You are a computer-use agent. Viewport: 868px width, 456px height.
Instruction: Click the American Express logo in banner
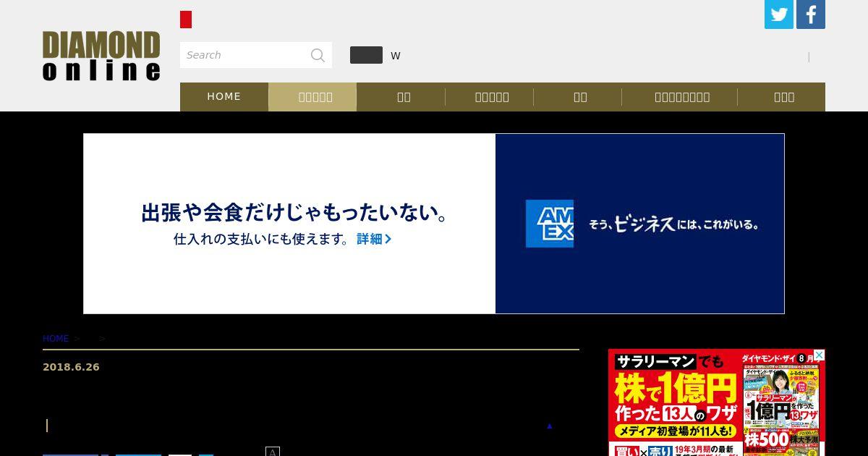[x=550, y=224]
